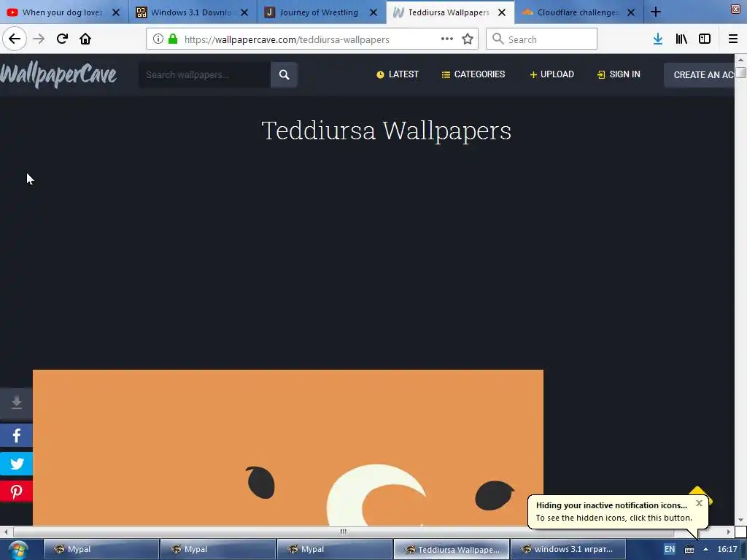Click the vertical scrollbar down arrow
The height and width of the screenshot is (560, 747).
pyautogui.click(x=740, y=520)
